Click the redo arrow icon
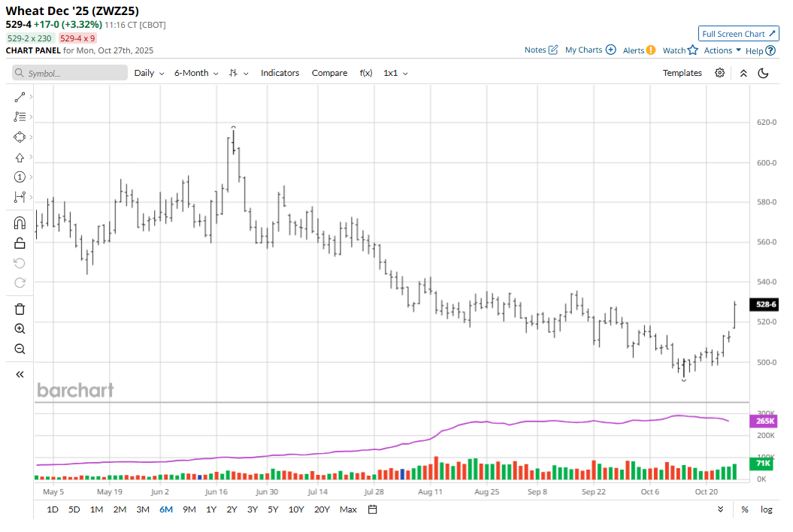793x532 pixels. 20,283
